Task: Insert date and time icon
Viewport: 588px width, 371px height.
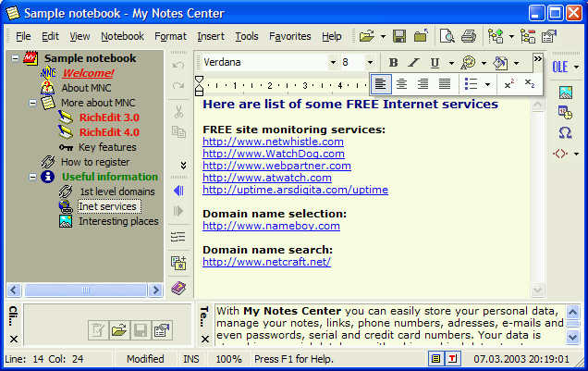Action: click(x=565, y=112)
